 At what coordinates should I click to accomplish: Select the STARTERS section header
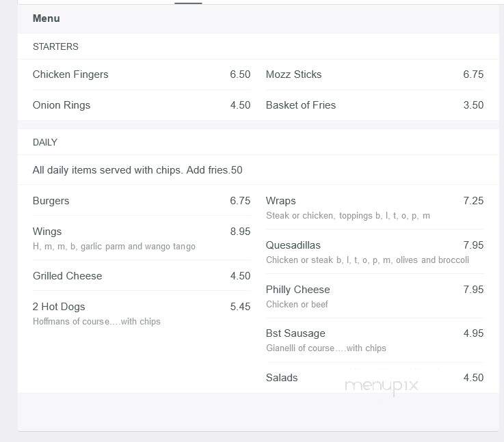[55, 46]
